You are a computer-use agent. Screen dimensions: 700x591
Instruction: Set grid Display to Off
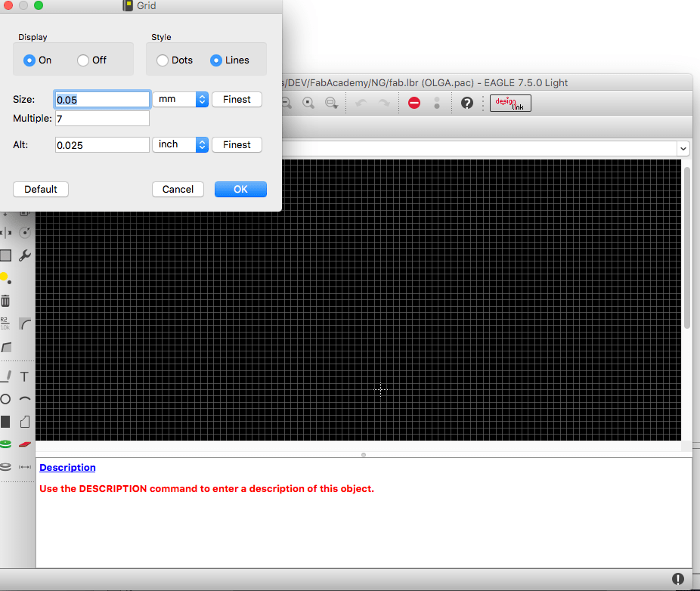point(83,60)
